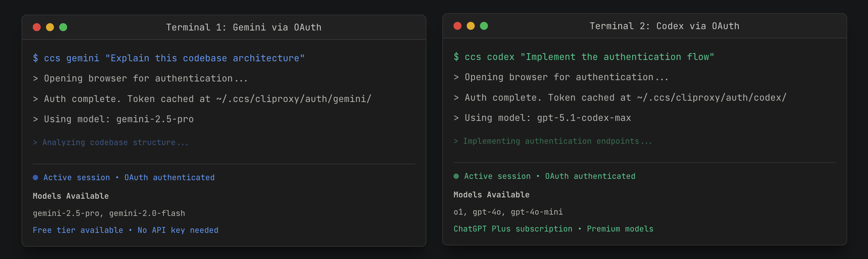Click the green maximize dot in Terminal 1

pyautogui.click(x=63, y=27)
